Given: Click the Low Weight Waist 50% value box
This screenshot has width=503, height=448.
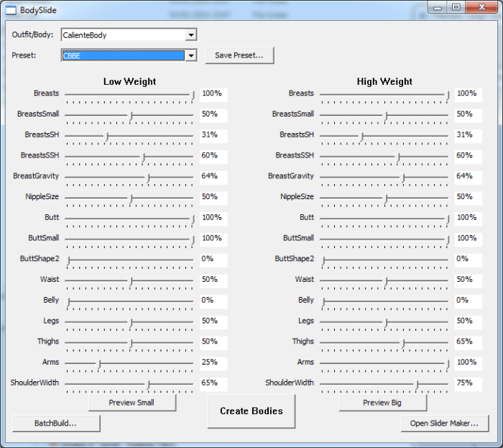Looking at the screenshot, I should pyautogui.click(x=213, y=280).
